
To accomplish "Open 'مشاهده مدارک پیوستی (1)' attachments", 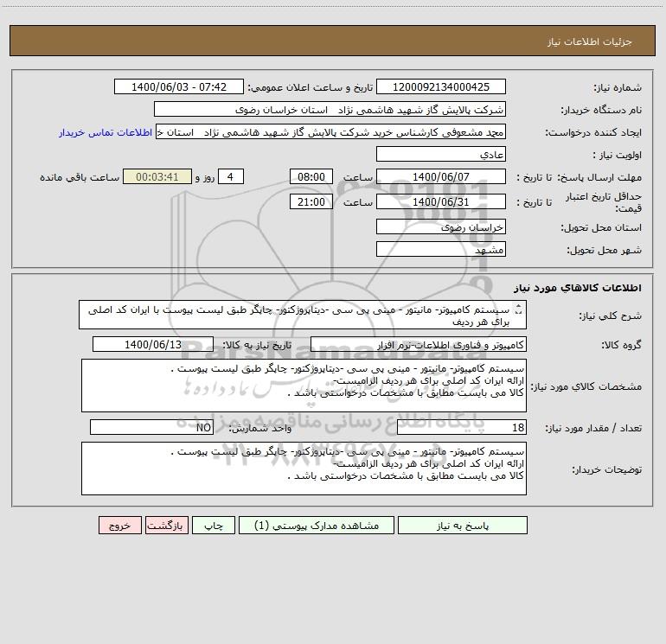I will tap(317, 525).
